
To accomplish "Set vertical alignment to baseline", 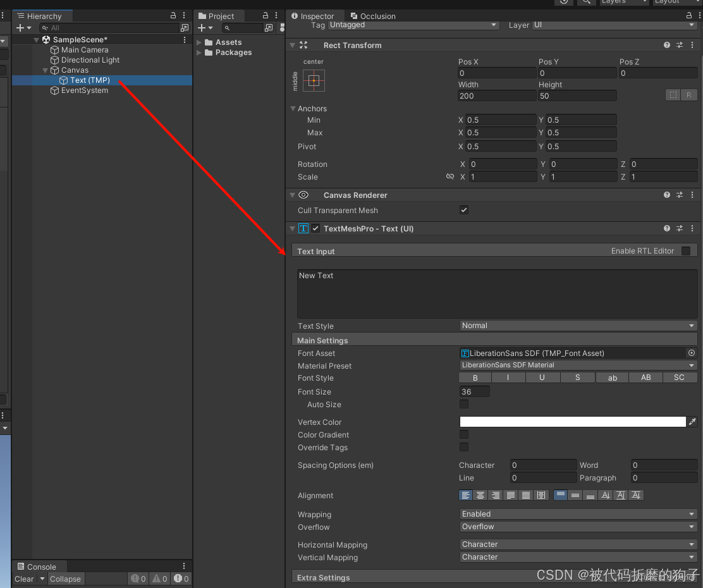I will (x=606, y=495).
